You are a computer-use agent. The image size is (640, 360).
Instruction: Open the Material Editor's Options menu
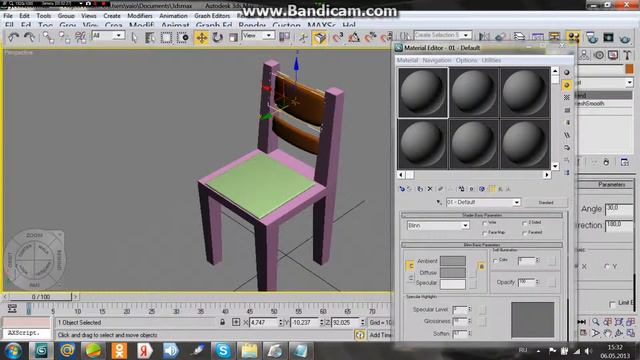click(466, 60)
